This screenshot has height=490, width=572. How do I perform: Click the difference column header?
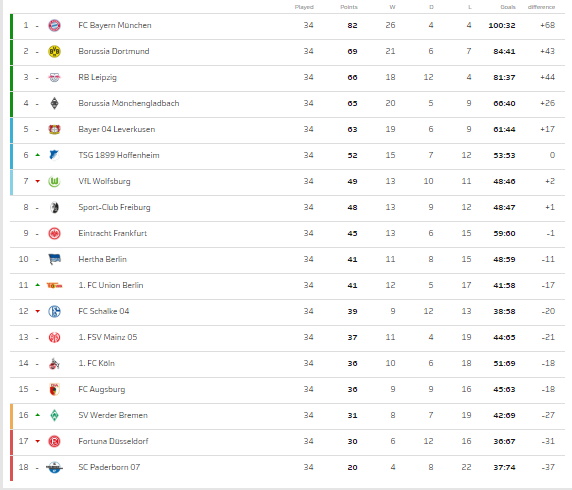[x=541, y=7]
